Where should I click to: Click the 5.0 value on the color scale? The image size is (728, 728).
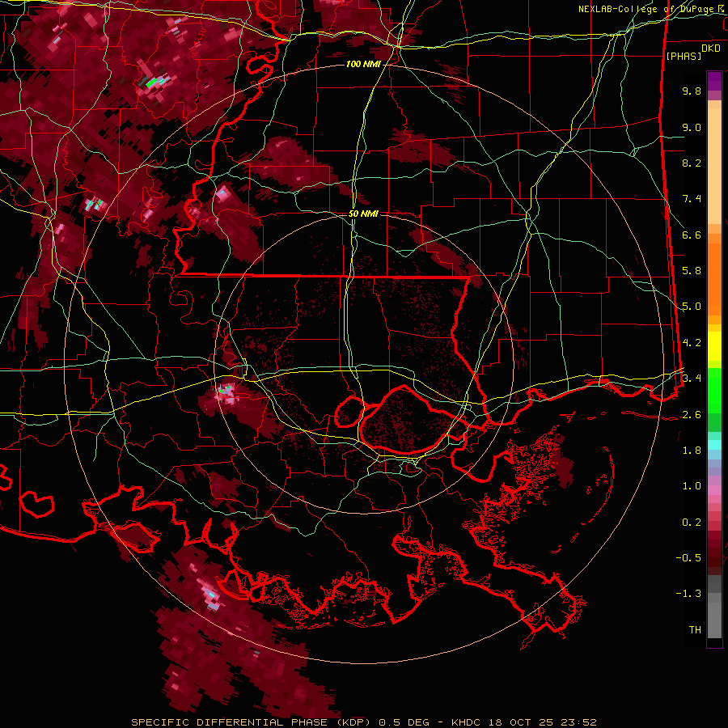click(692, 307)
